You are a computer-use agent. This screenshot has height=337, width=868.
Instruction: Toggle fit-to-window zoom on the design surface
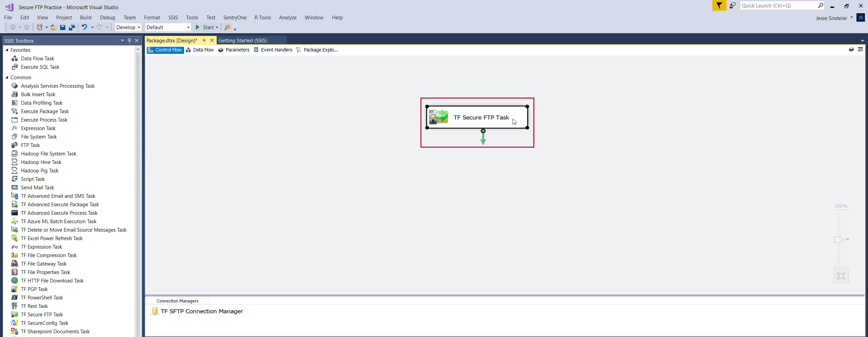[x=841, y=275]
